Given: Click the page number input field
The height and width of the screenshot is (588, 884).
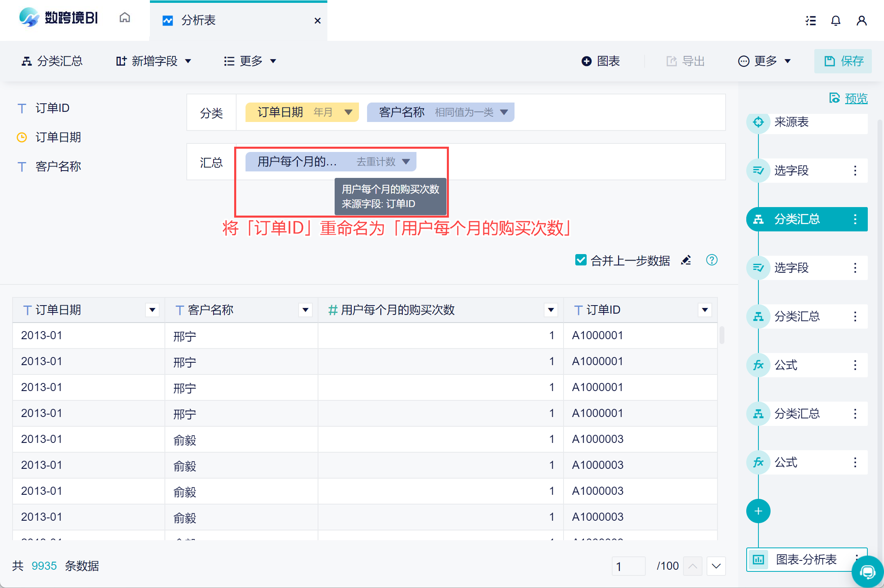Looking at the screenshot, I should (628, 566).
